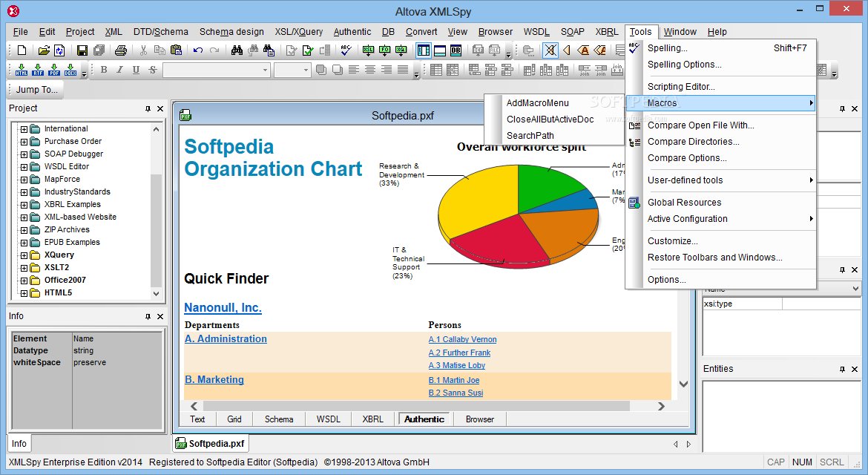Open the font name combo box

tap(216, 70)
